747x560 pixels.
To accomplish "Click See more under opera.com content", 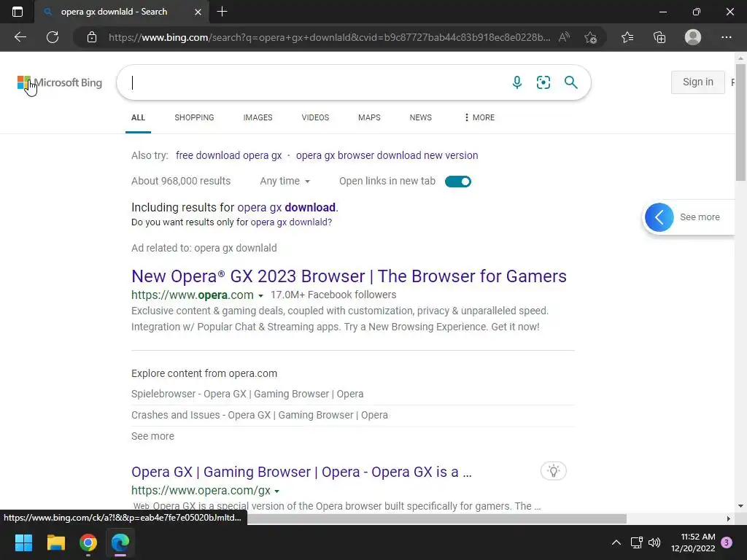I will tap(152, 436).
